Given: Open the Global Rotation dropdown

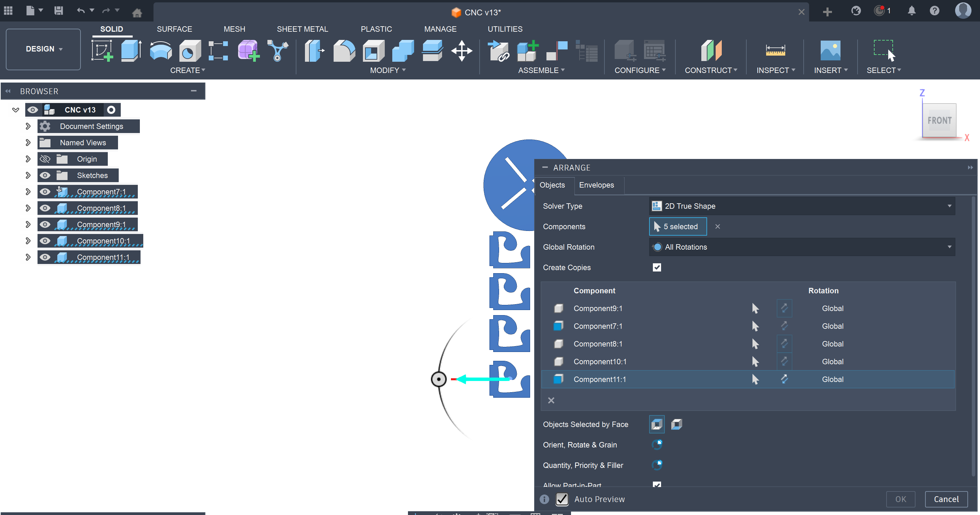Looking at the screenshot, I should pyautogui.click(x=802, y=247).
